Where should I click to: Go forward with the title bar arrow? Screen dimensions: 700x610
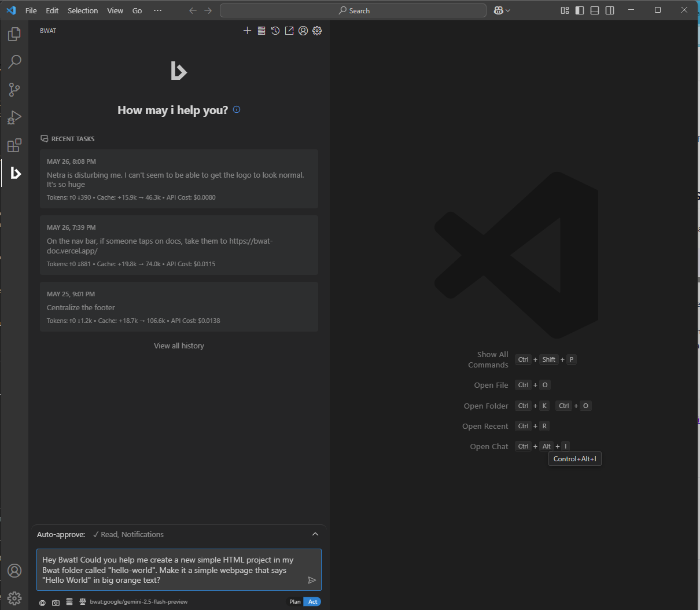tap(208, 10)
